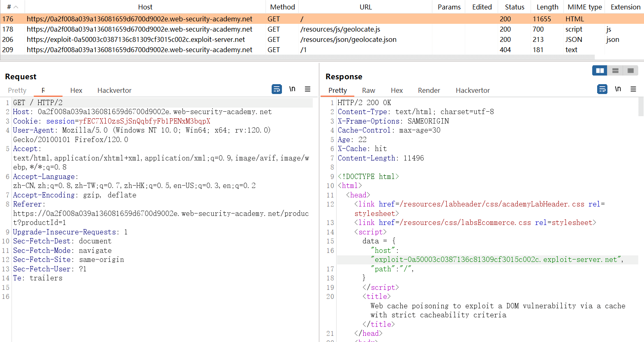Switch to single combined panel layout
Screen dimensions: 644x342
tap(630, 71)
